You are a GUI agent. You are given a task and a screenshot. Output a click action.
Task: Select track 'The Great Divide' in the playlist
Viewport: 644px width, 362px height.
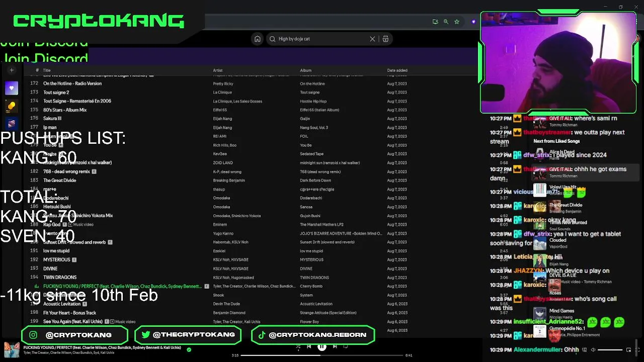click(59, 180)
